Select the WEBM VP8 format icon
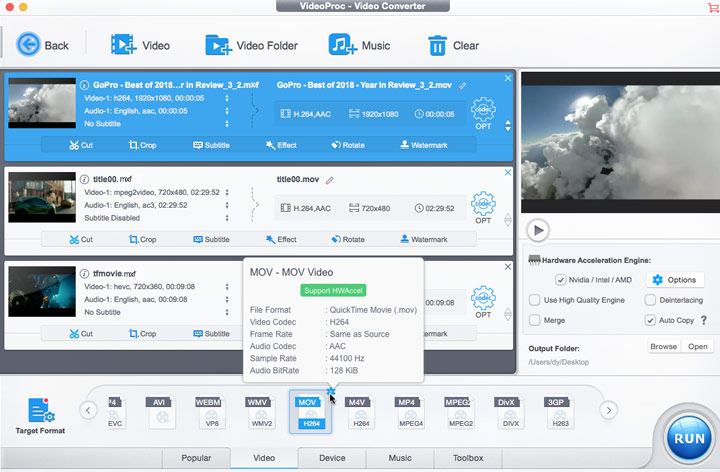Image resolution: width=720 pixels, height=472 pixels. click(x=210, y=411)
